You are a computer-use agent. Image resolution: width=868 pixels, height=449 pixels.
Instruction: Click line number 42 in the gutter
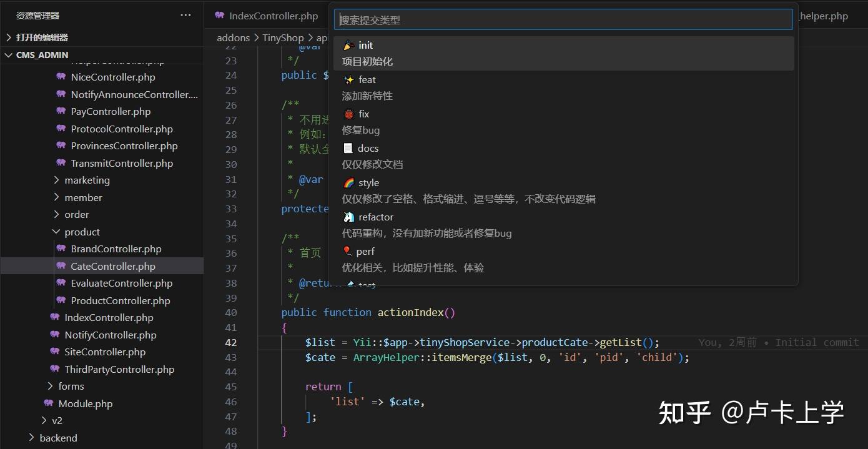pos(230,342)
